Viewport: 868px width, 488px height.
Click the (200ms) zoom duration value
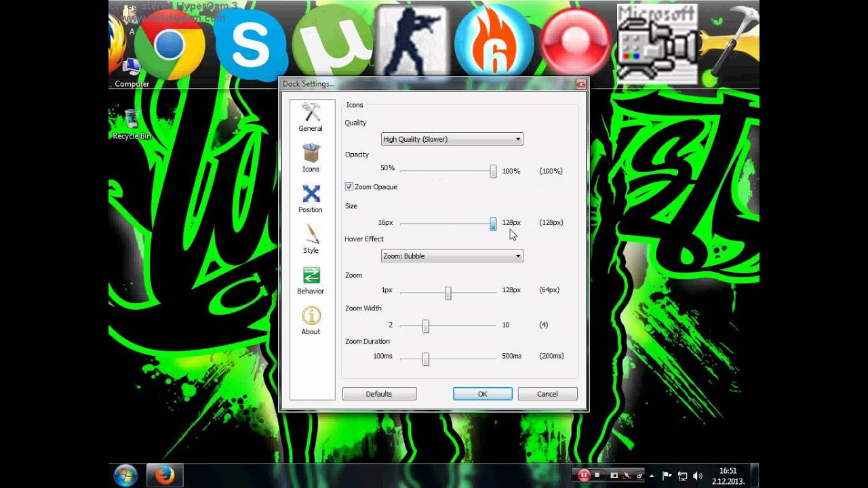coord(551,356)
